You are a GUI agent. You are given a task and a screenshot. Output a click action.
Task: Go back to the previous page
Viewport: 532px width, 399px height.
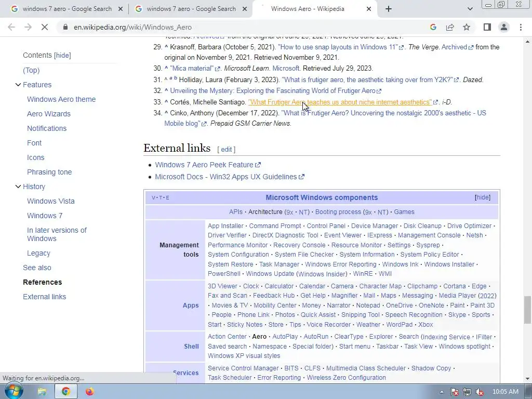[11, 27]
